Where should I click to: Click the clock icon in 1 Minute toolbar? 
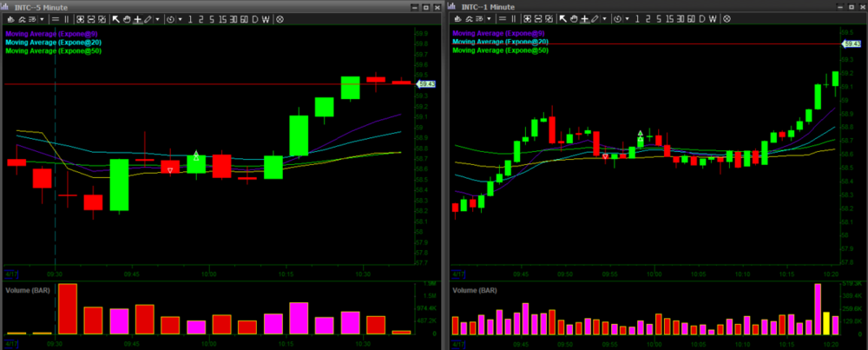click(x=617, y=18)
